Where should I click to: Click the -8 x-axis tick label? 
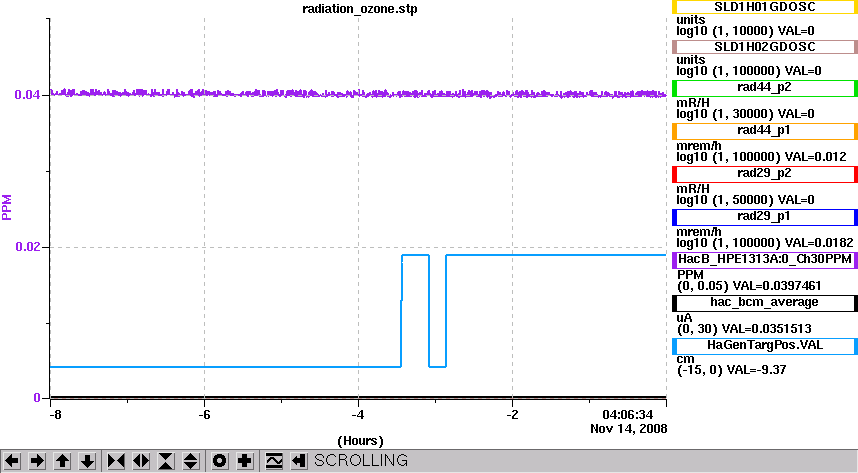click(x=55, y=415)
